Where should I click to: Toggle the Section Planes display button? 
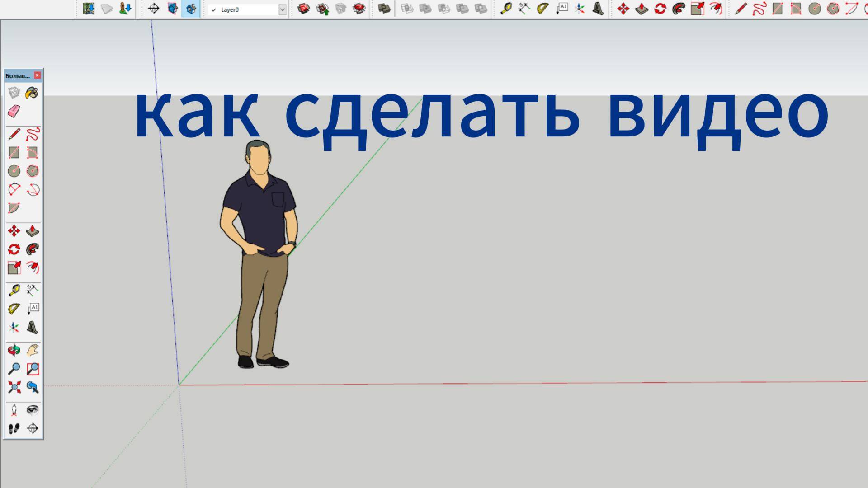(173, 9)
